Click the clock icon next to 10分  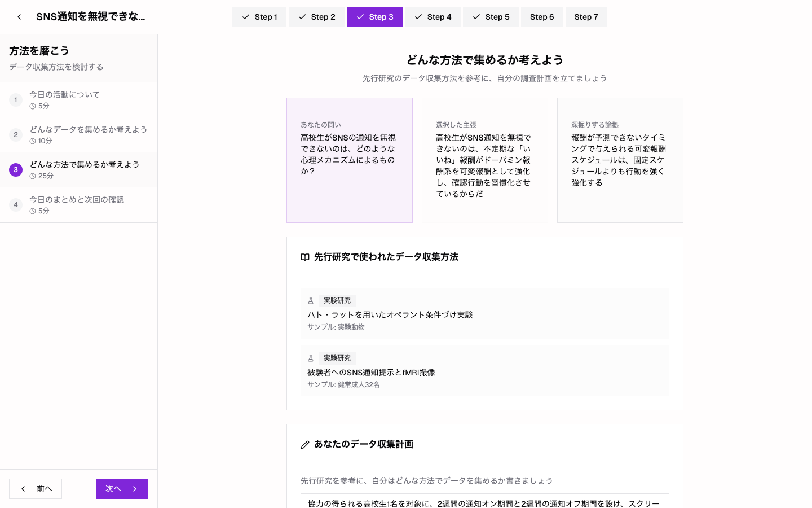point(33,141)
